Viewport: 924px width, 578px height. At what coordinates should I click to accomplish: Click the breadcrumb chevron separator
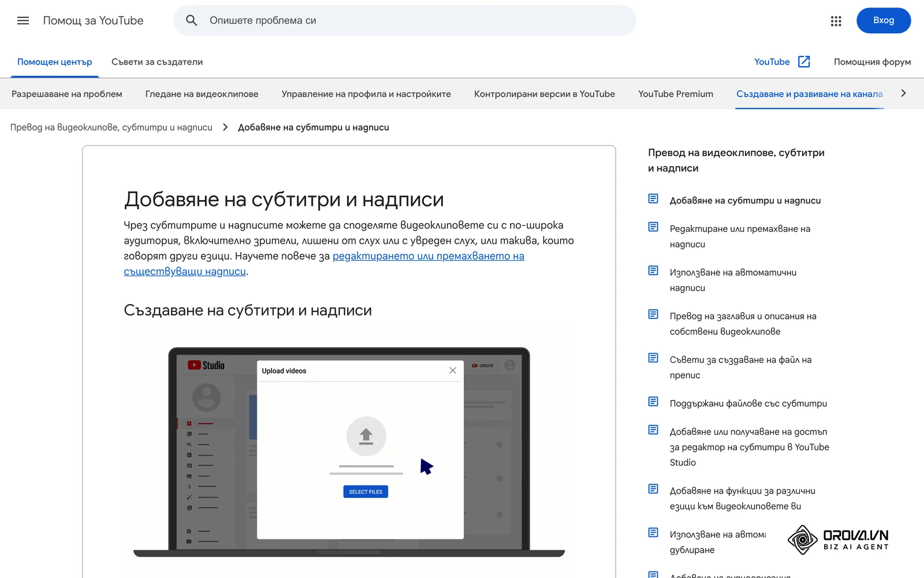[x=225, y=127]
